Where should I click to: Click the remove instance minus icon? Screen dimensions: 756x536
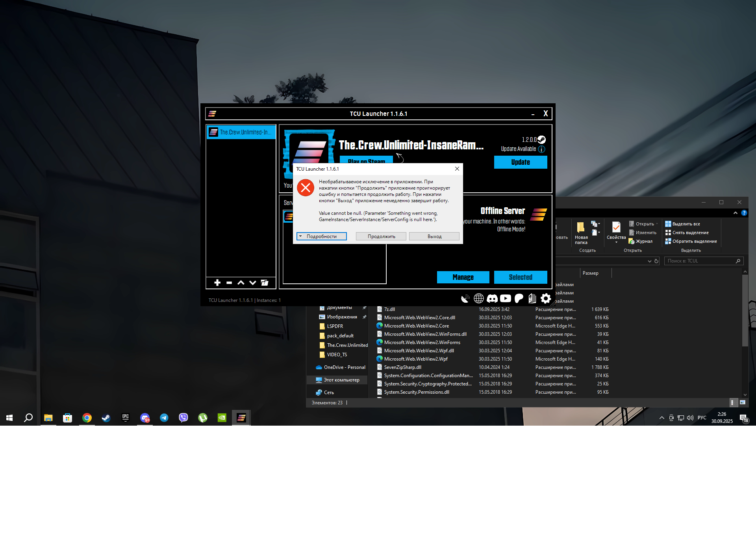point(229,283)
